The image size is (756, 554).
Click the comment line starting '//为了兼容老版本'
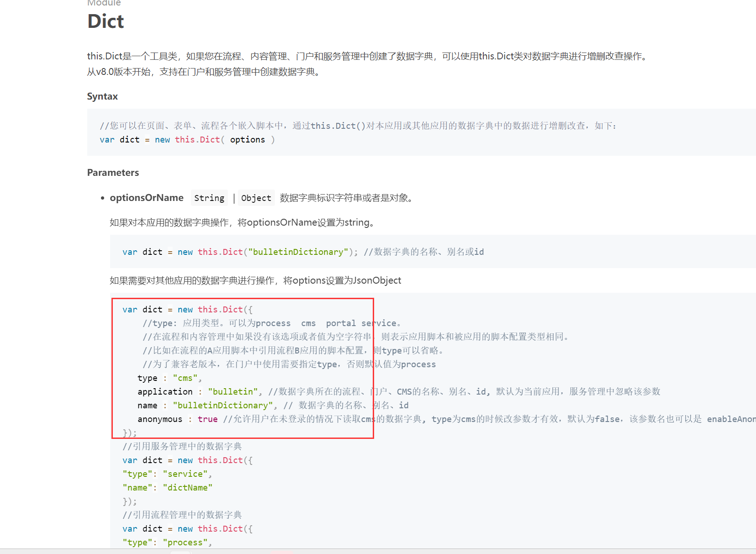coord(289,364)
